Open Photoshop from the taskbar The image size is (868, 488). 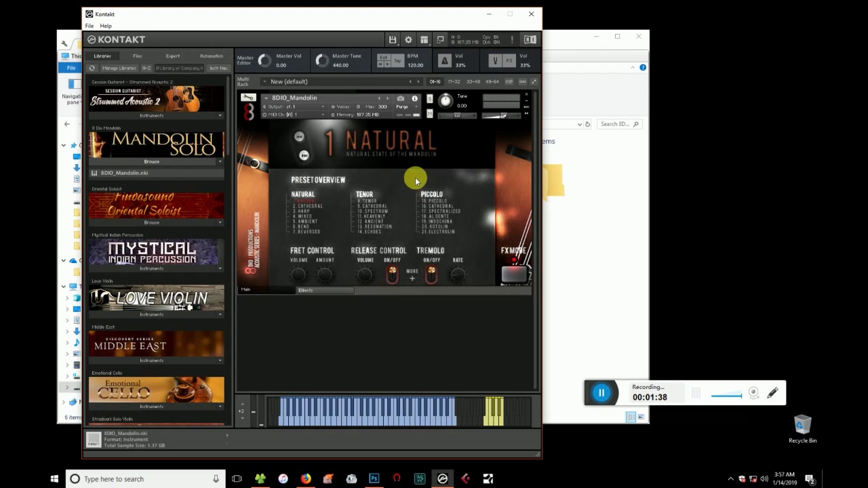[374, 479]
